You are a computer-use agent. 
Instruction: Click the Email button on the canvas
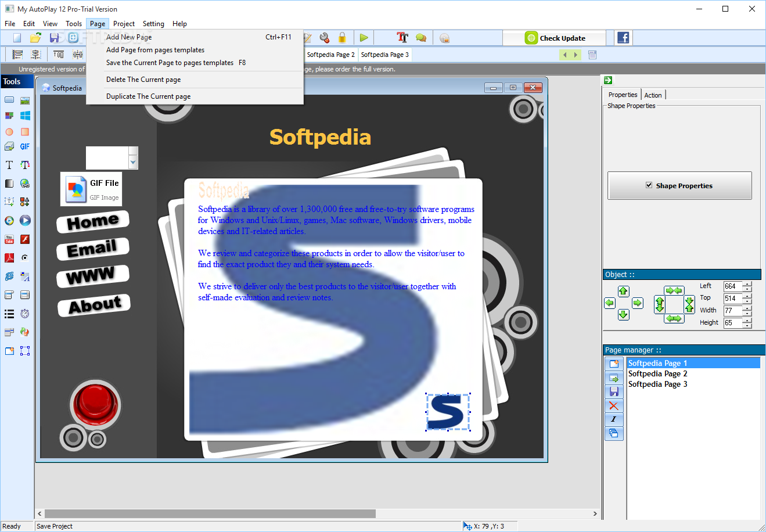pos(92,249)
